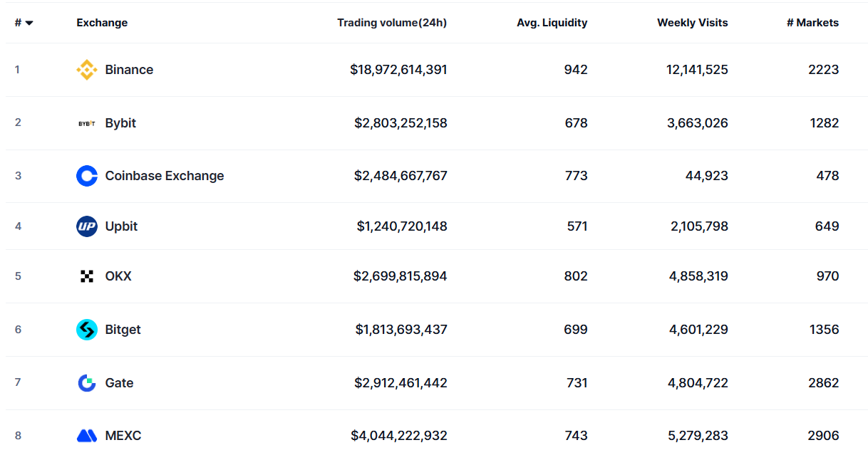
Task: Sort by Trading volume(24h) column
Action: 392,23
